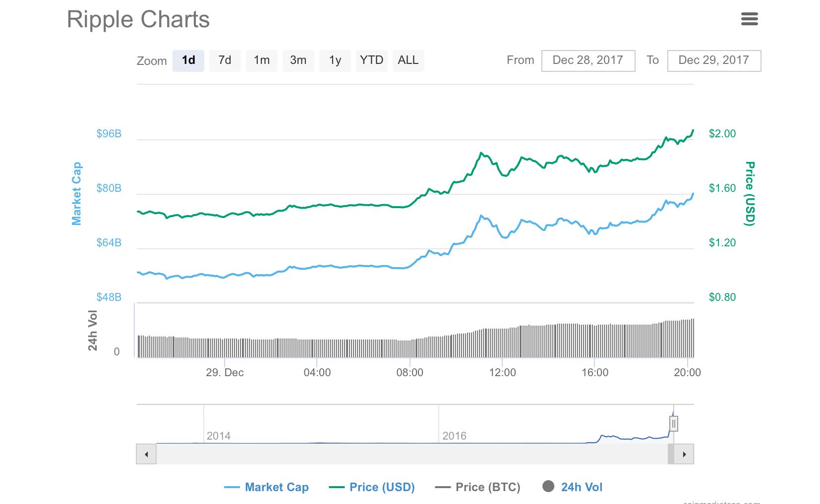Switch zoom to 3m
The width and height of the screenshot is (820, 504).
tap(298, 60)
